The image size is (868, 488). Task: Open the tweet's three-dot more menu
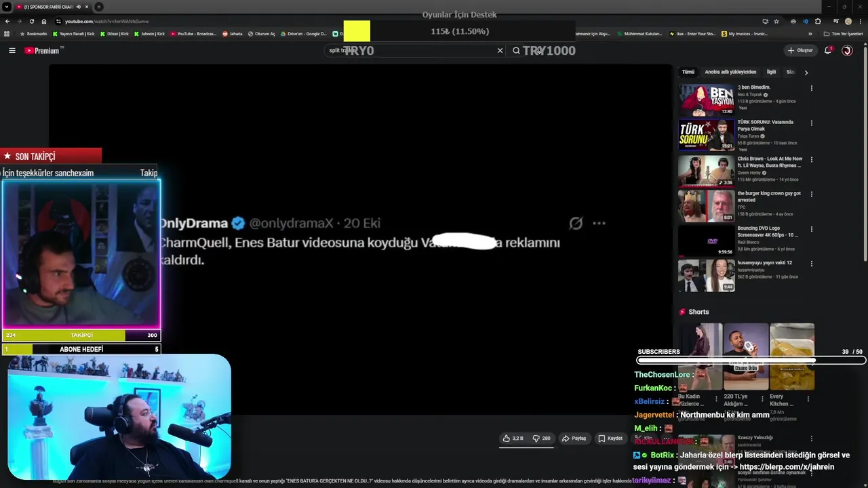click(x=599, y=223)
